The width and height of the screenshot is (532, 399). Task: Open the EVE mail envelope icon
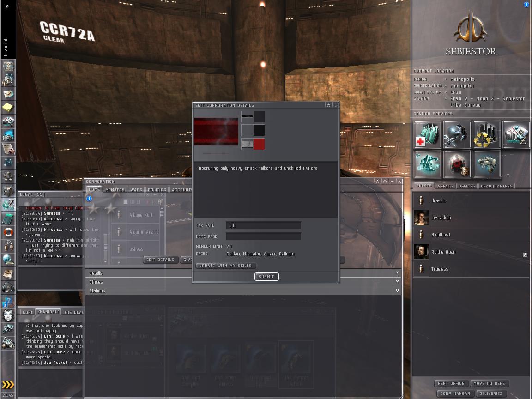(8, 94)
